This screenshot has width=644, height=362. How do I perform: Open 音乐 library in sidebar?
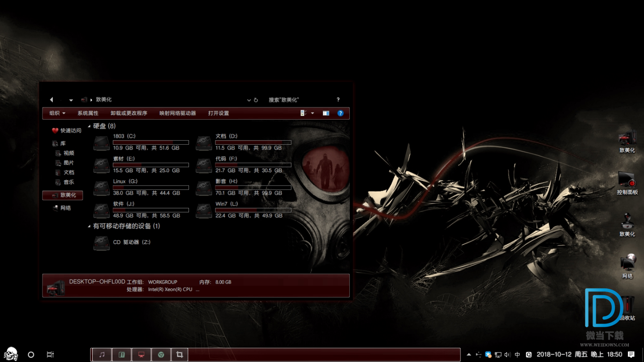(65, 182)
